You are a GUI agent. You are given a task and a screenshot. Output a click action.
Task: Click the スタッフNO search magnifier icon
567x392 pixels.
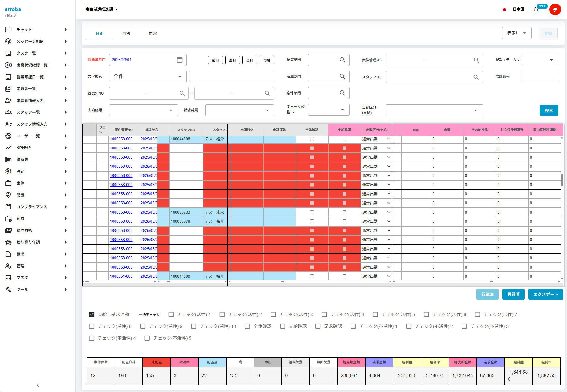tap(476, 77)
